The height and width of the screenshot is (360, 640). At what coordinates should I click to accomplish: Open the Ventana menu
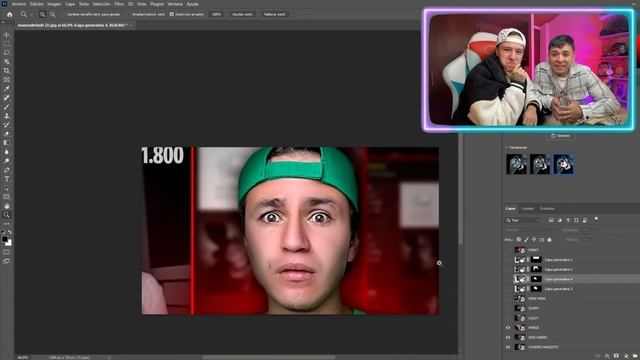tap(175, 4)
